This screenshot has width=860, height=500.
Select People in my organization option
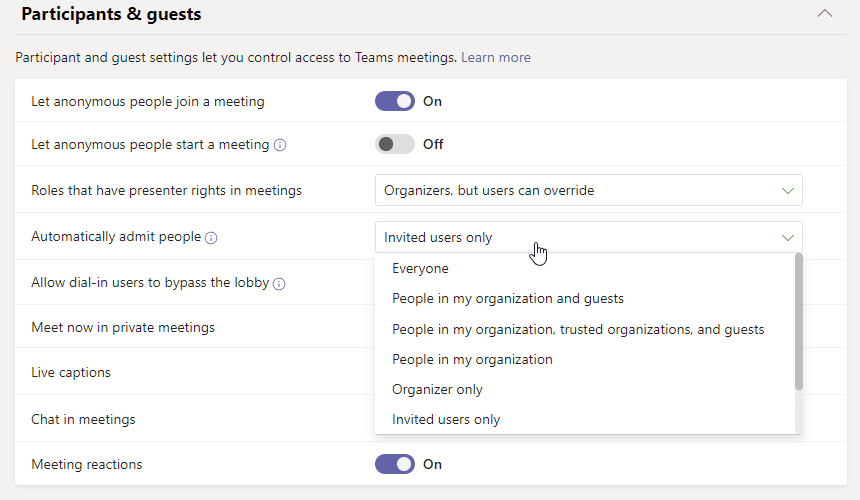point(472,359)
